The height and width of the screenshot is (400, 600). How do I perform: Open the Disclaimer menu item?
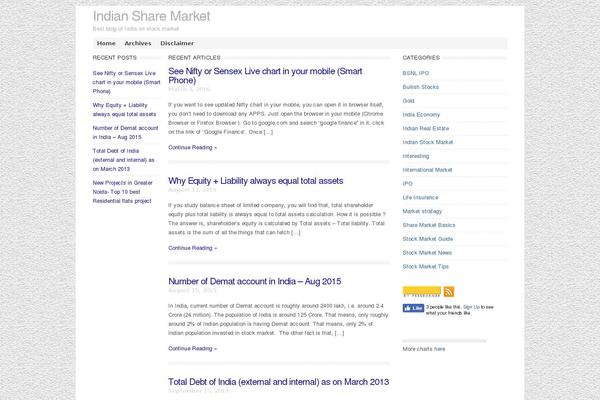pos(177,43)
